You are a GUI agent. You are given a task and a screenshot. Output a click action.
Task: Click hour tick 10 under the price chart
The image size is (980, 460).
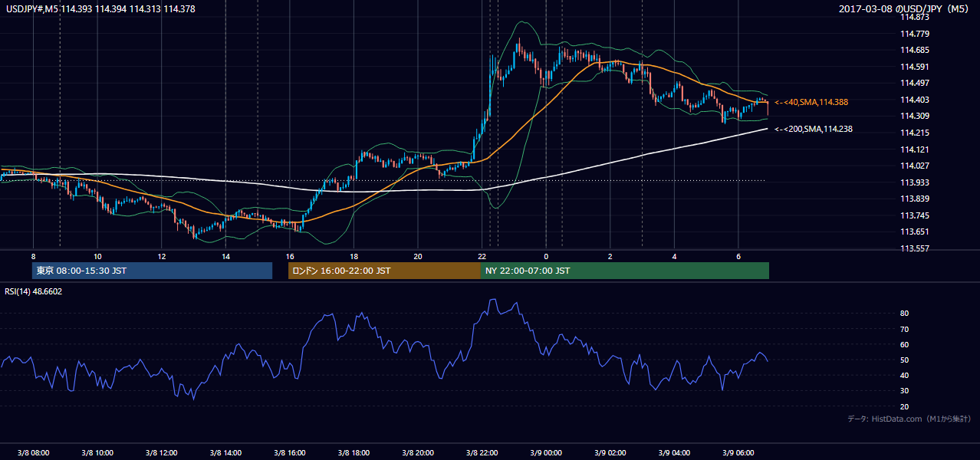pos(97,256)
